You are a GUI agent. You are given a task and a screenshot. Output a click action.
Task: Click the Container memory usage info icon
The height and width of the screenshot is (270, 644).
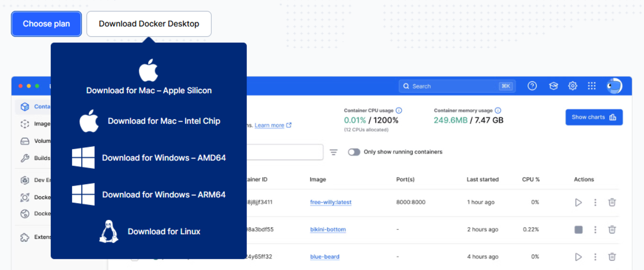pyautogui.click(x=498, y=111)
